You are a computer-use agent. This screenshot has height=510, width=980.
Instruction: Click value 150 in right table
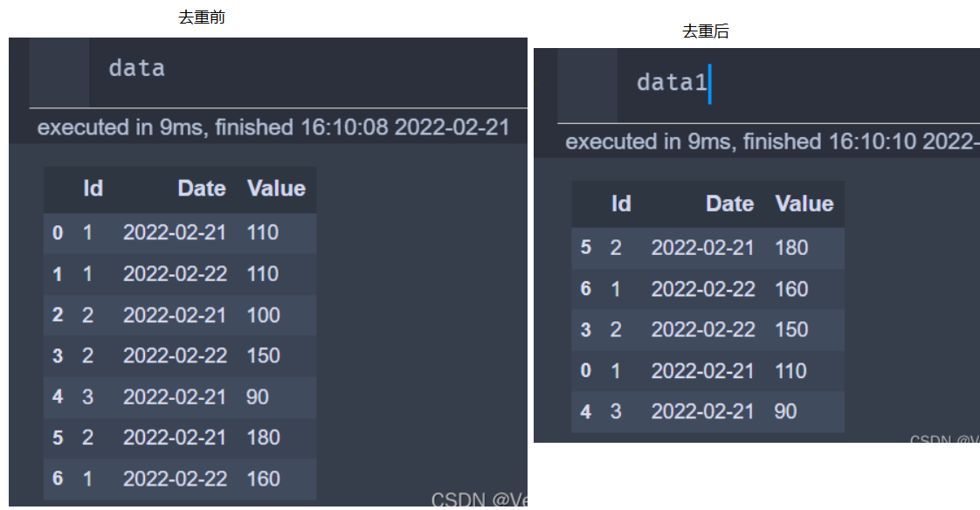[791, 329]
